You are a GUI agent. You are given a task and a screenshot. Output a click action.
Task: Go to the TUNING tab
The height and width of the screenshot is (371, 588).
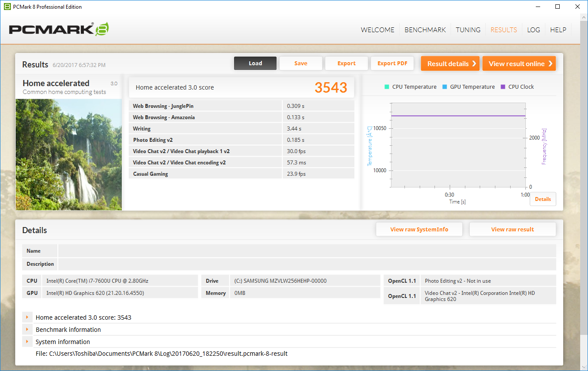(x=468, y=30)
